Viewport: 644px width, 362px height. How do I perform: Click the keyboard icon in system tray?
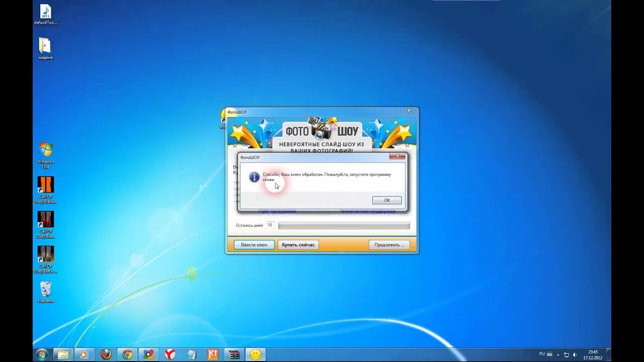point(549,354)
